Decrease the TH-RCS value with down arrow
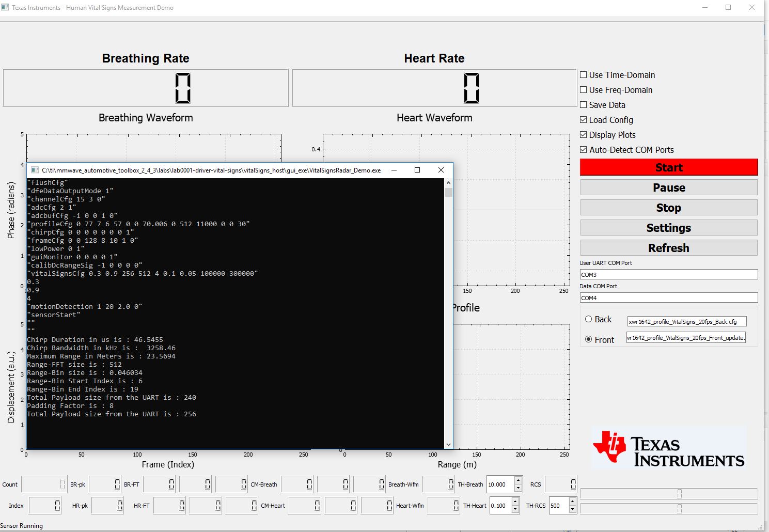This screenshot has width=769, height=532. (572, 509)
